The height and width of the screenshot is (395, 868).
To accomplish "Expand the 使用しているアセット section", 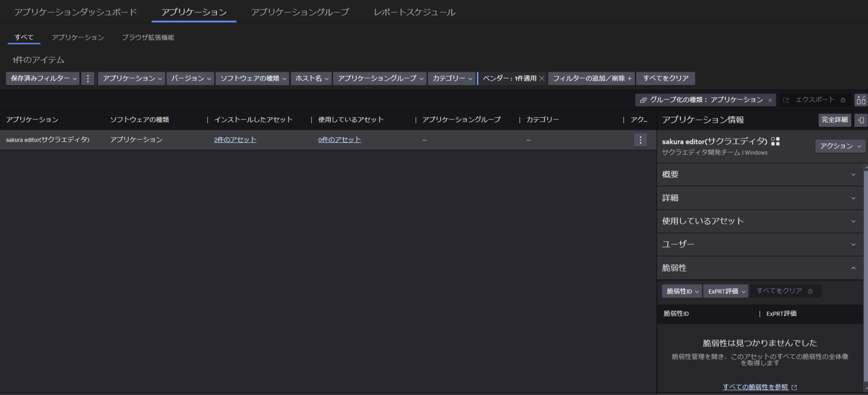I will (x=760, y=221).
